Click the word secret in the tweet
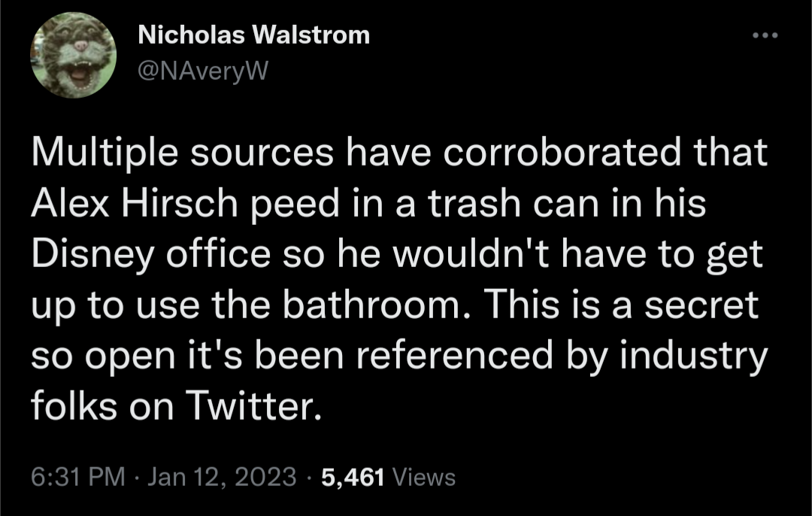The image size is (812, 516). (701, 305)
